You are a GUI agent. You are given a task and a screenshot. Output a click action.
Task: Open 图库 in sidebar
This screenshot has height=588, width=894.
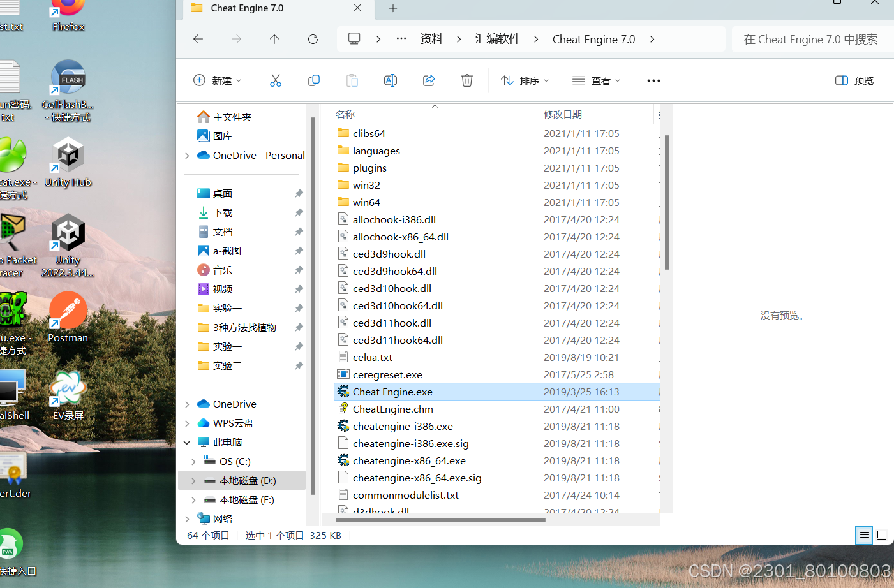pyautogui.click(x=222, y=136)
